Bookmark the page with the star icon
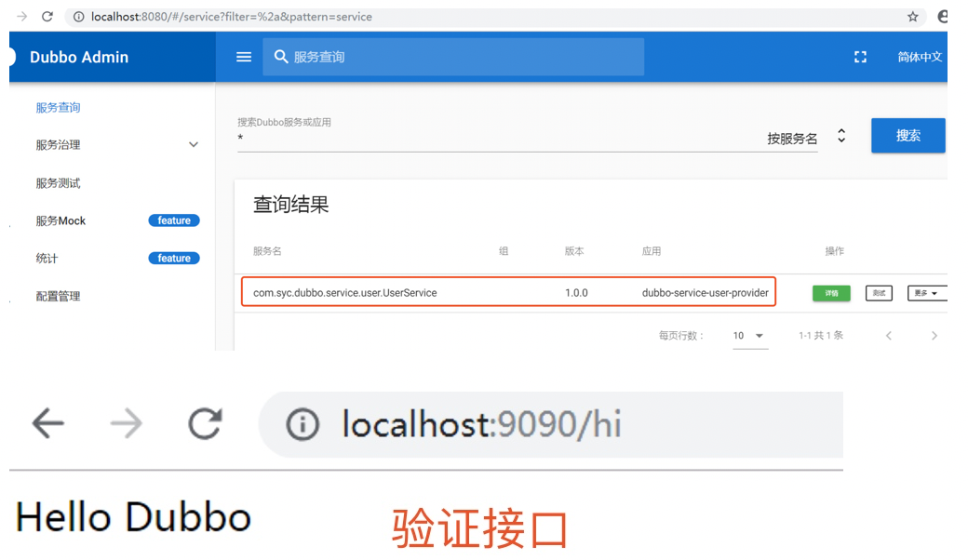 click(x=912, y=17)
